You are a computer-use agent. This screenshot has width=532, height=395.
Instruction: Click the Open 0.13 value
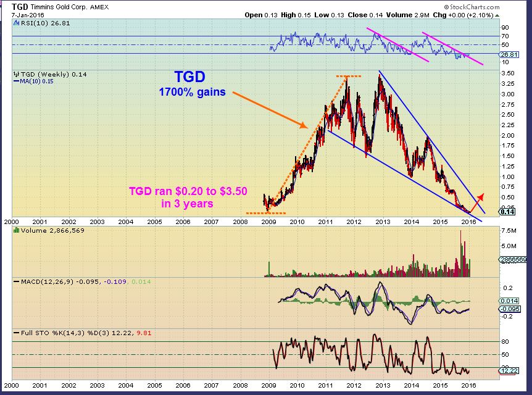pos(261,15)
